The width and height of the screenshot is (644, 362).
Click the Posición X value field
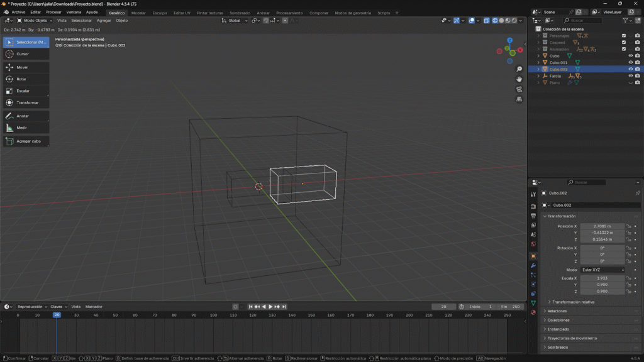(602, 226)
